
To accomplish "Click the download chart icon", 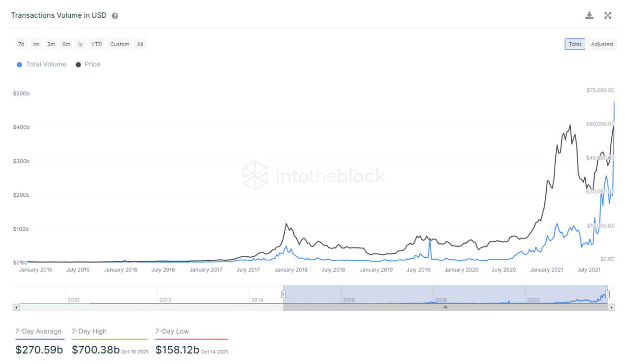I will click(x=589, y=15).
